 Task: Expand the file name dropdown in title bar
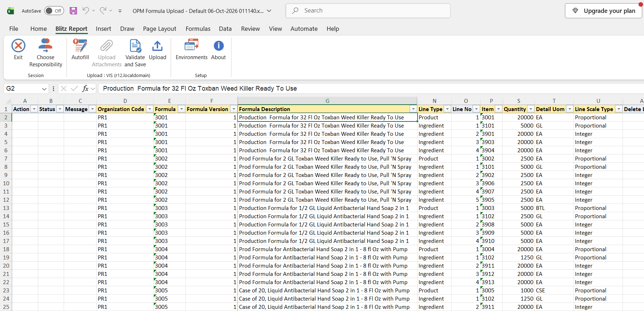[x=269, y=11]
